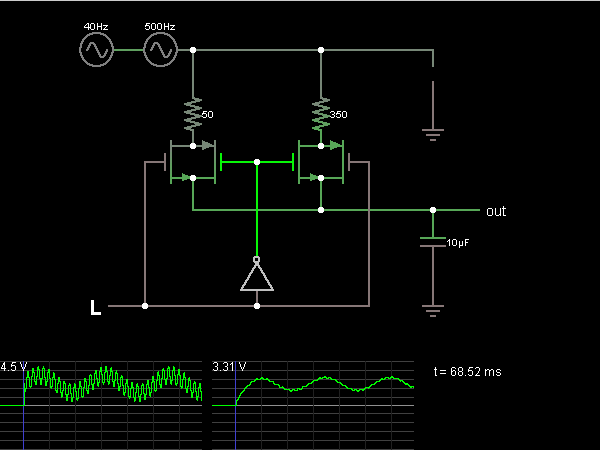Image resolution: width=600 pixels, height=450 pixels.
Task: Click the 40Hz label text
Action: click(x=96, y=26)
